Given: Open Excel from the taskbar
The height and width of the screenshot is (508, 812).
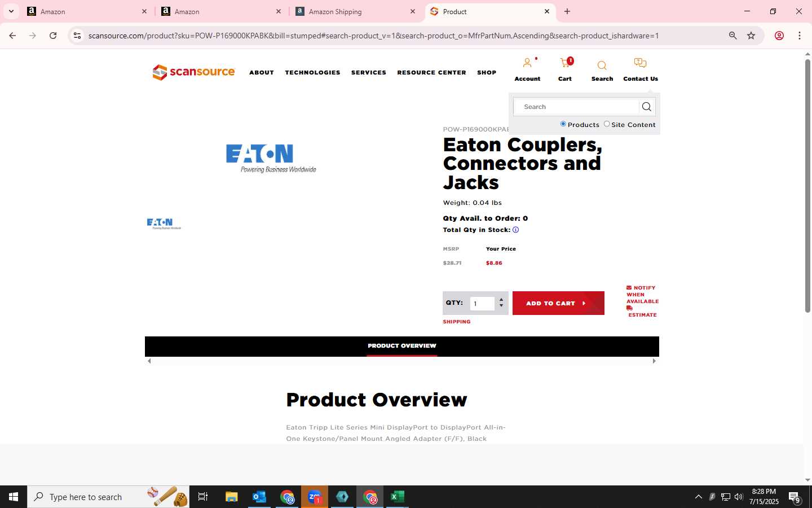Looking at the screenshot, I should pos(398,497).
